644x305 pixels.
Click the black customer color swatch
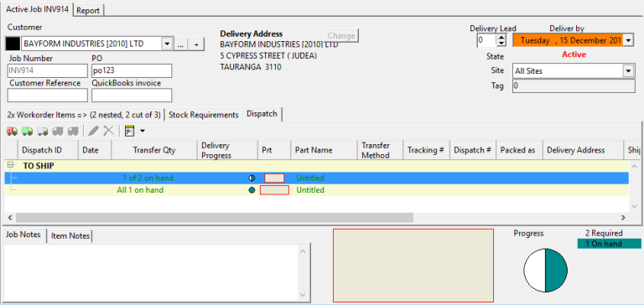(13, 44)
